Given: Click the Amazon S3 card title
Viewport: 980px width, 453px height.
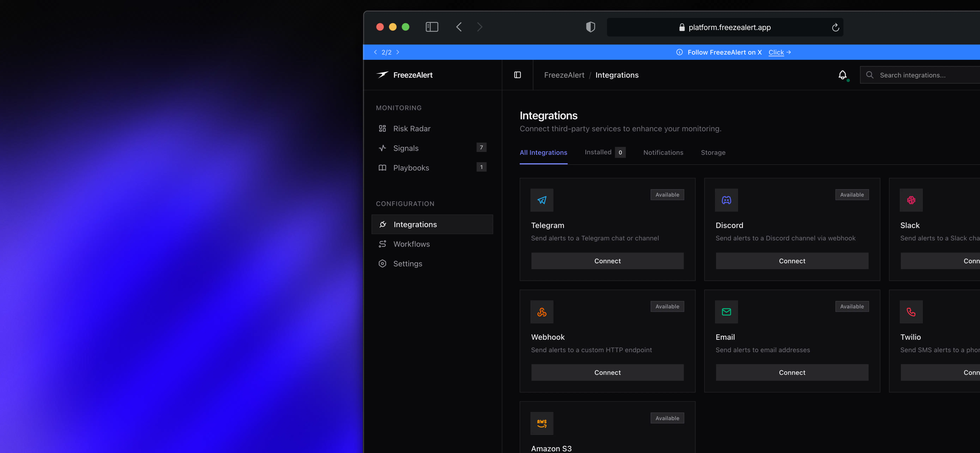Looking at the screenshot, I should tap(551, 448).
